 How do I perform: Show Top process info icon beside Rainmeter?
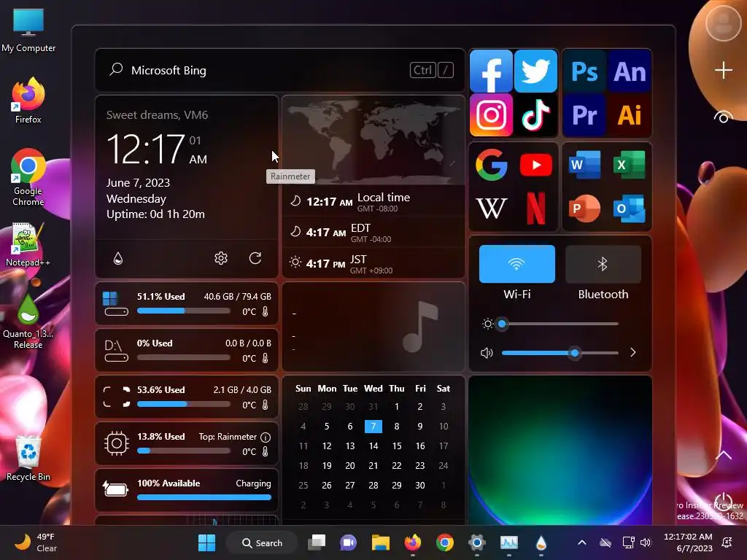point(266,437)
